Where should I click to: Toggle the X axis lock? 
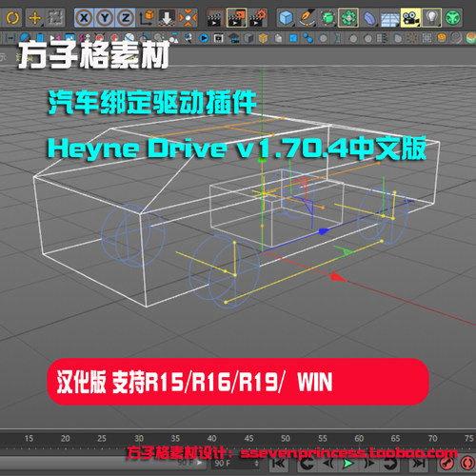84,18
